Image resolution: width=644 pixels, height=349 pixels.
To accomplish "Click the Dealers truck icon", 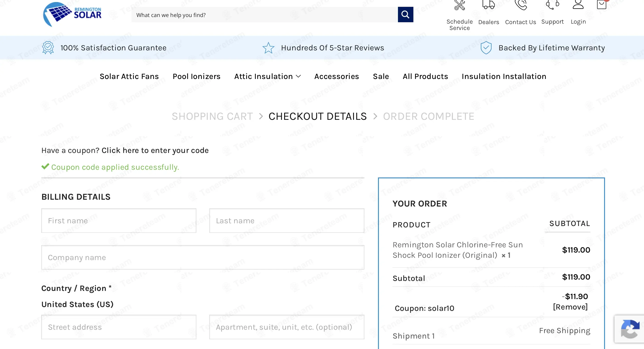I will (x=488, y=5).
